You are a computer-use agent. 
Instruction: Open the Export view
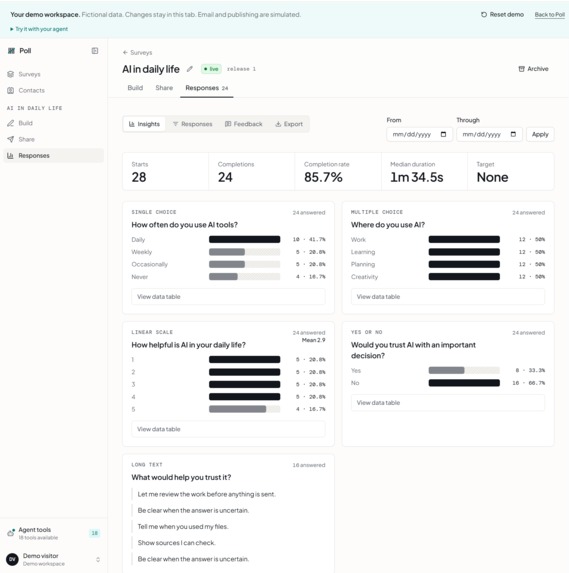point(289,124)
